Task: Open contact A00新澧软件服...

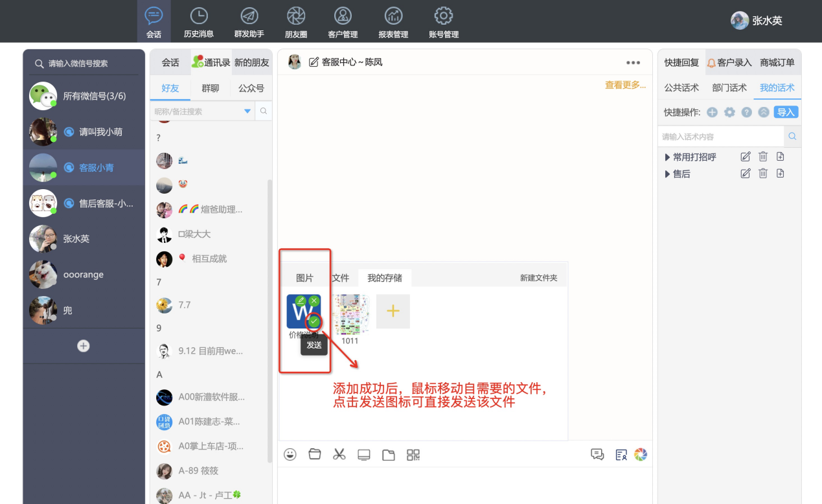Action: [x=209, y=397]
